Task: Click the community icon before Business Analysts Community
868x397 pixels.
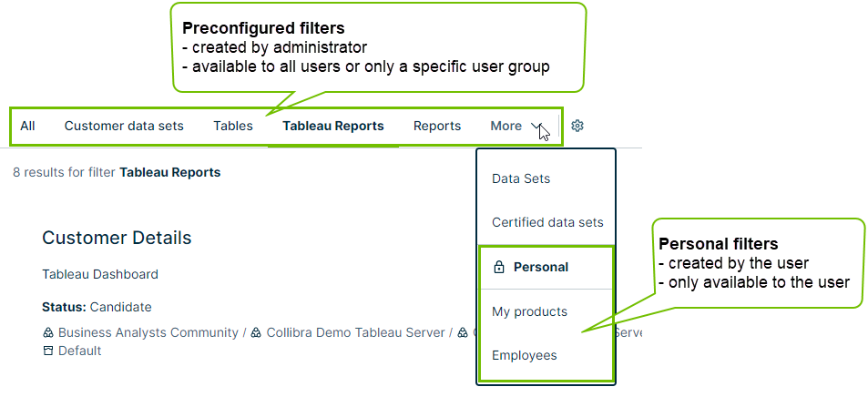Action: coord(48,333)
